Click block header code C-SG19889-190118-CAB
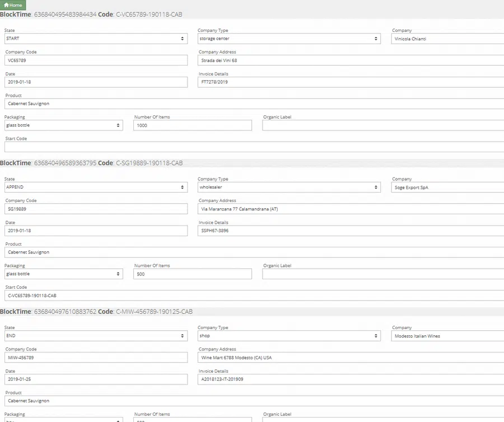The height and width of the screenshot is (422, 504). 149,163
